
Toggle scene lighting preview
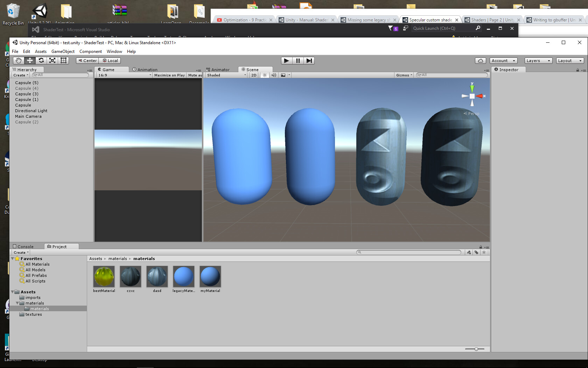click(x=264, y=75)
